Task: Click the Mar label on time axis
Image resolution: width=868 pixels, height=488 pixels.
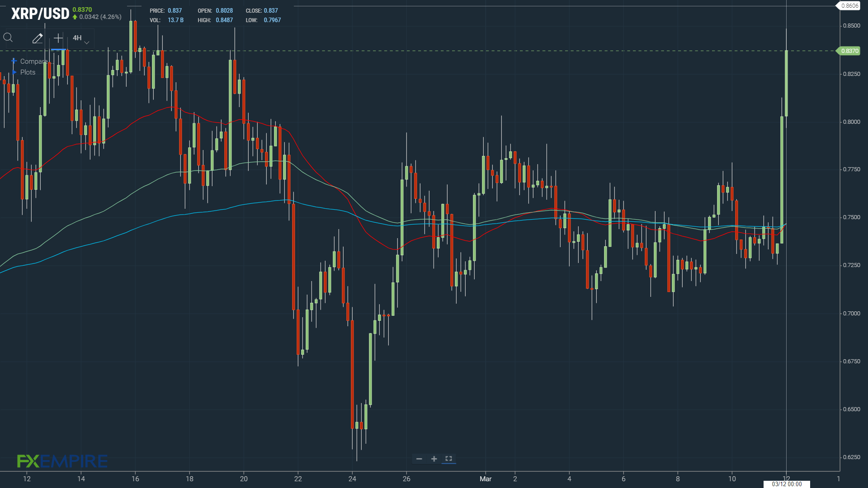Action: tap(486, 479)
